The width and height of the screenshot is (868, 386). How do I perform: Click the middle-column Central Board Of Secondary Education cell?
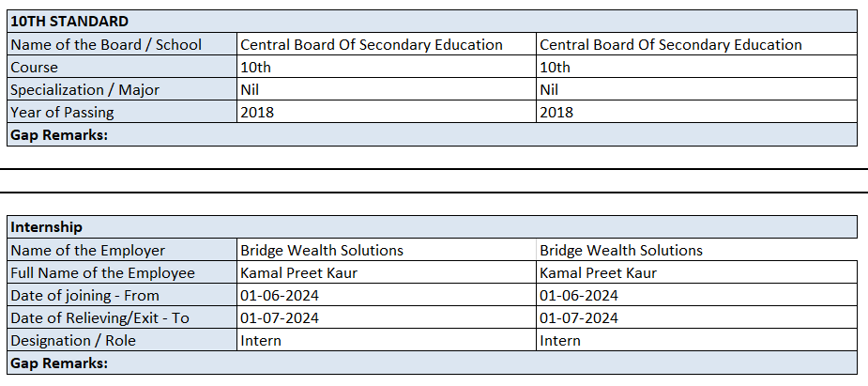pos(372,44)
